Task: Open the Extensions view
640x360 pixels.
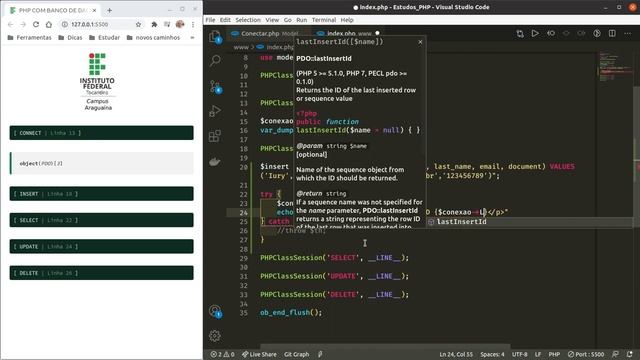Action: click(x=215, y=136)
